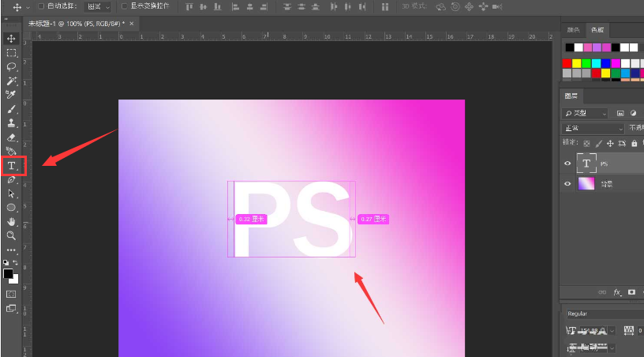Open Move tool preset picker arrow
644x357 pixels.
(28, 7)
